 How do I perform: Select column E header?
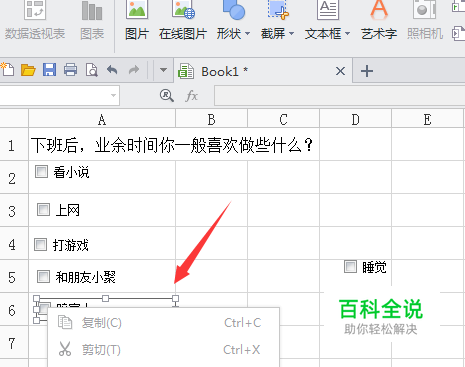[x=427, y=119]
